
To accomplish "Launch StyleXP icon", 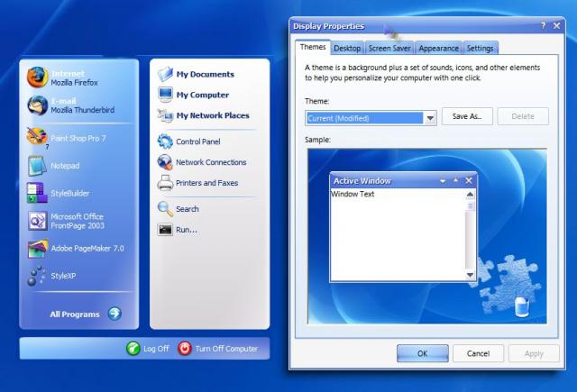I will tap(37, 276).
